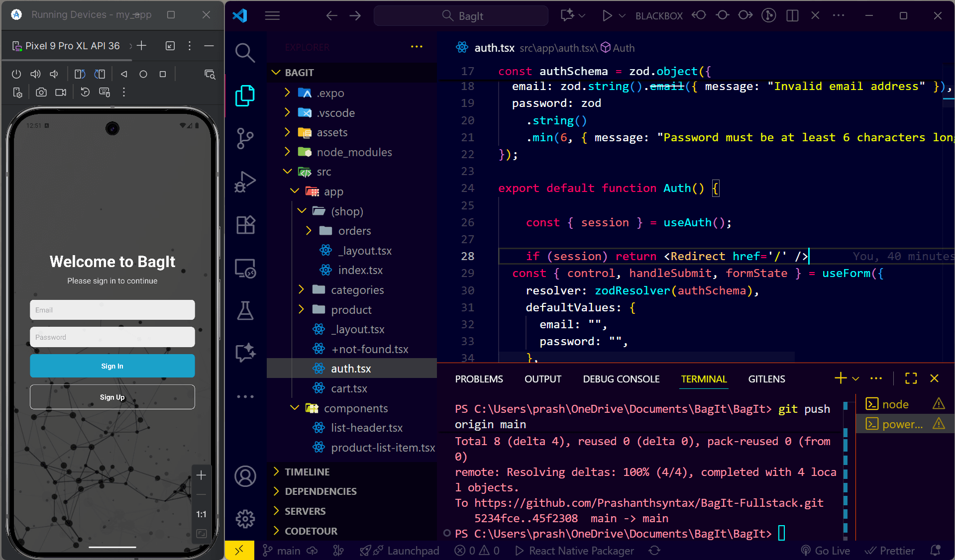The height and width of the screenshot is (560, 955).
Task: Tap the Sign In button in emulator
Action: click(x=112, y=366)
